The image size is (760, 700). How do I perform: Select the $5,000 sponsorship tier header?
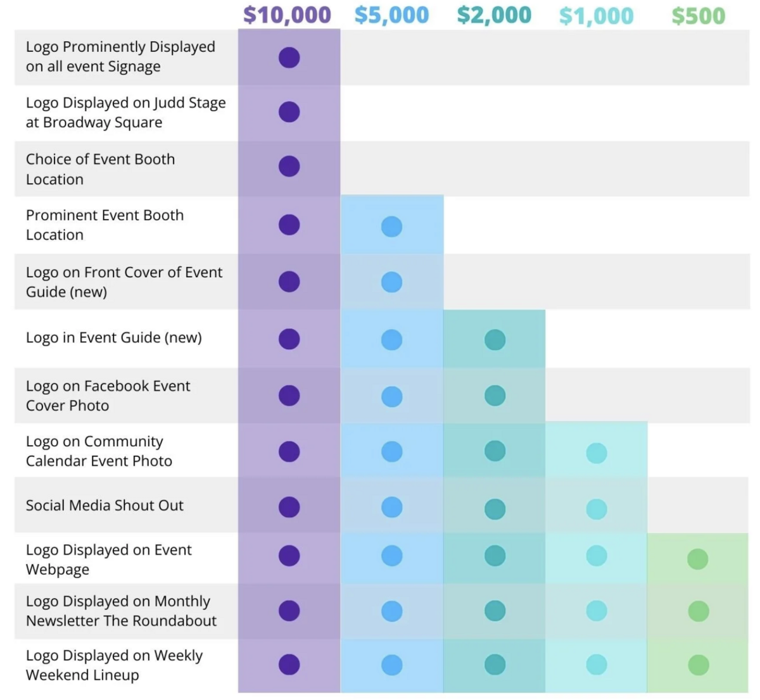391,15
